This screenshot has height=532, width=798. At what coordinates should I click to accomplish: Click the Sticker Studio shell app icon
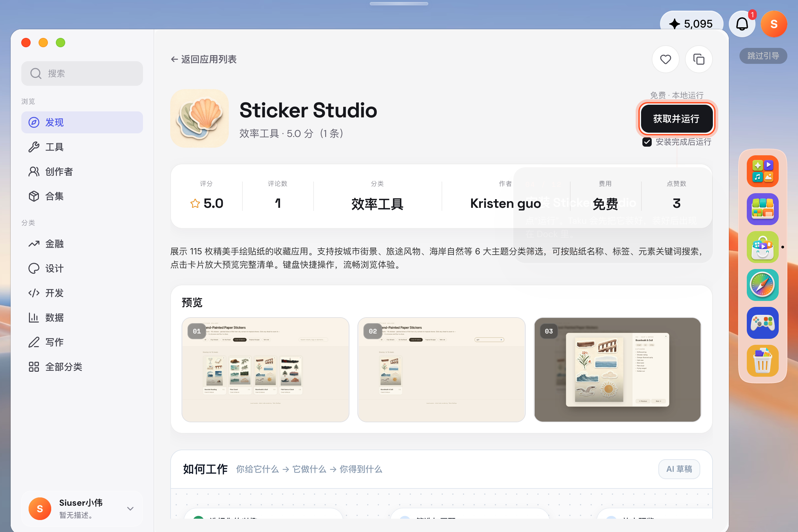point(199,118)
